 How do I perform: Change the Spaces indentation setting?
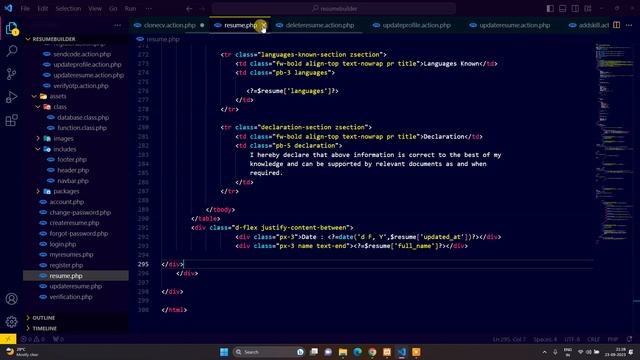[545, 339]
